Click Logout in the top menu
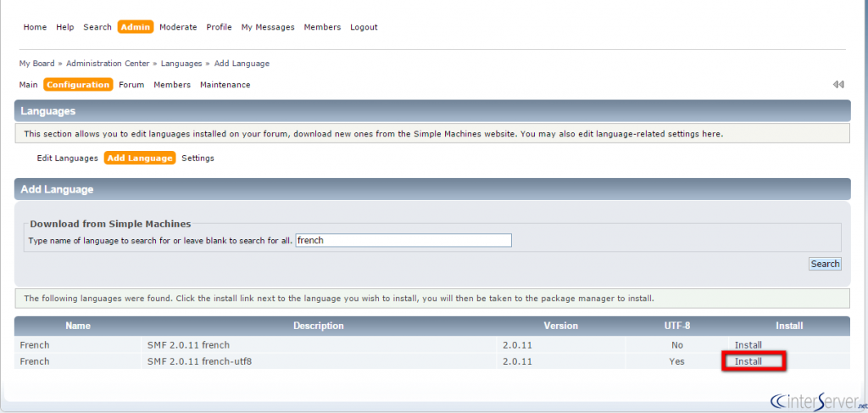 (364, 27)
